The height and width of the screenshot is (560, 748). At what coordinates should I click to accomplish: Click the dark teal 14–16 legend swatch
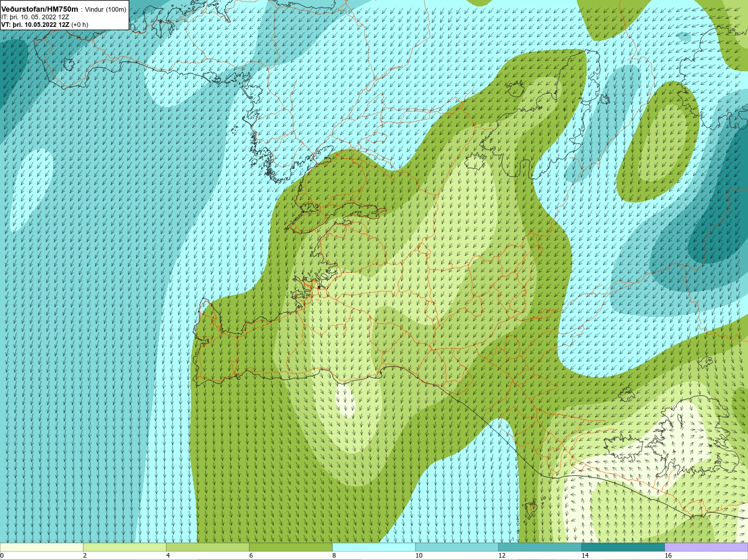(623, 547)
